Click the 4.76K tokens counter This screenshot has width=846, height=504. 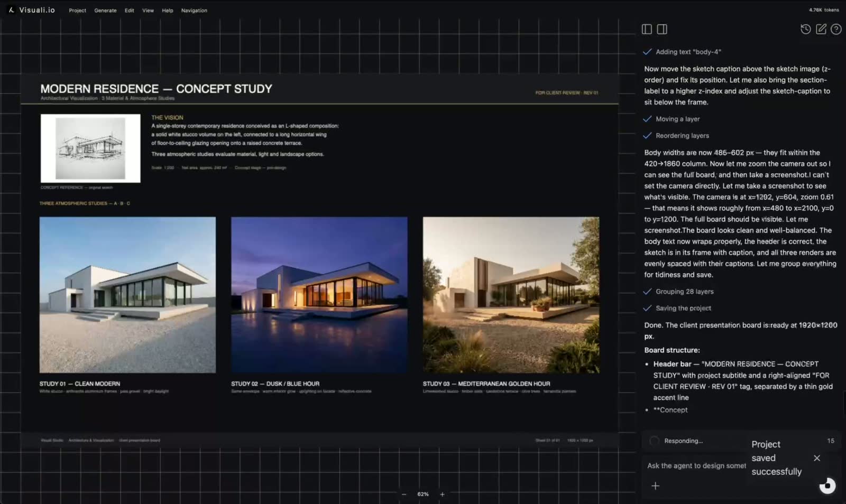(x=824, y=10)
